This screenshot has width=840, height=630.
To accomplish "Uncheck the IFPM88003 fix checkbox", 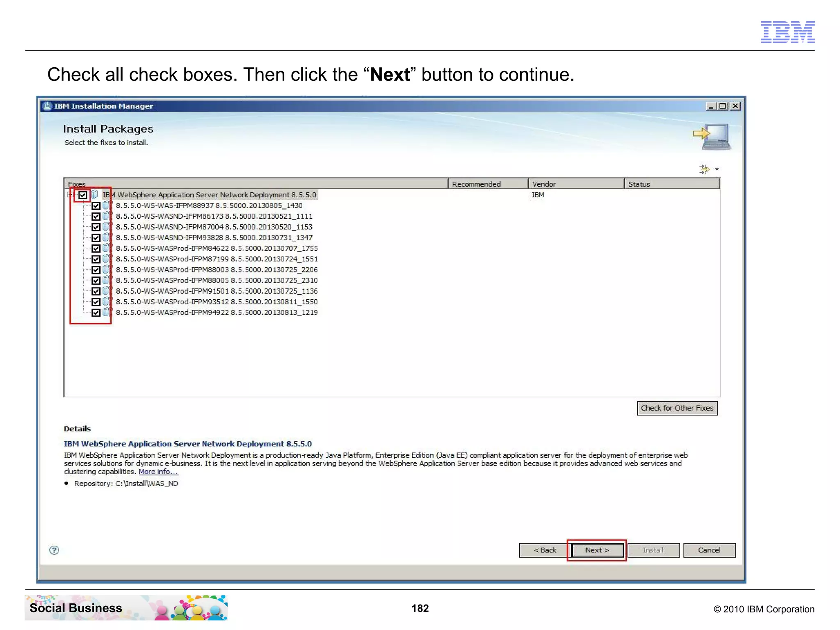I will [96, 269].
